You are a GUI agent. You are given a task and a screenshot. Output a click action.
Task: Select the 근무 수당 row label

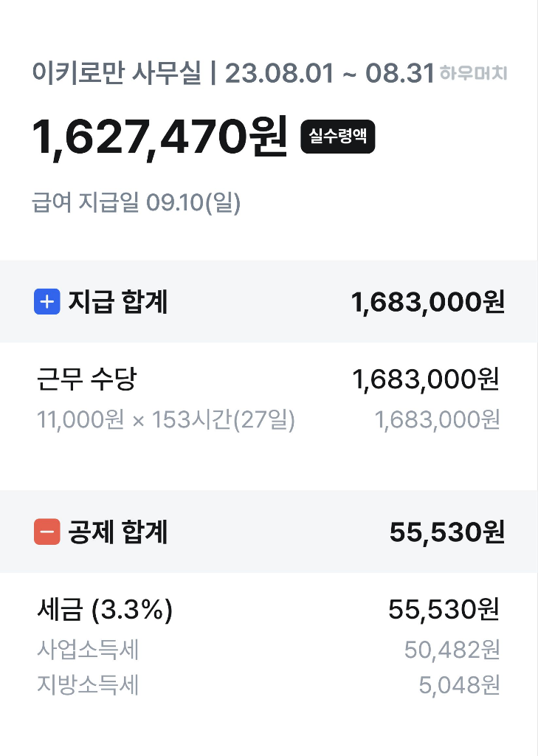[86, 379]
